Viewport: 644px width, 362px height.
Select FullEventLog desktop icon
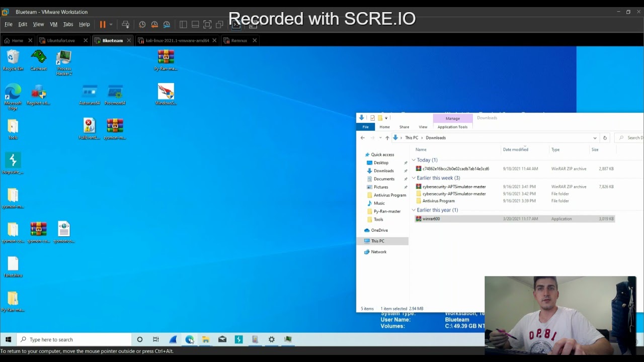pyautogui.click(x=90, y=129)
